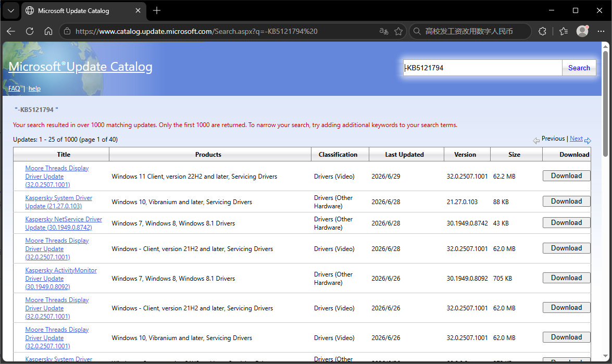Open Moore Threads Display Driver dated 2026/6/28
Viewport: 612px width, 364px height.
point(57,249)
